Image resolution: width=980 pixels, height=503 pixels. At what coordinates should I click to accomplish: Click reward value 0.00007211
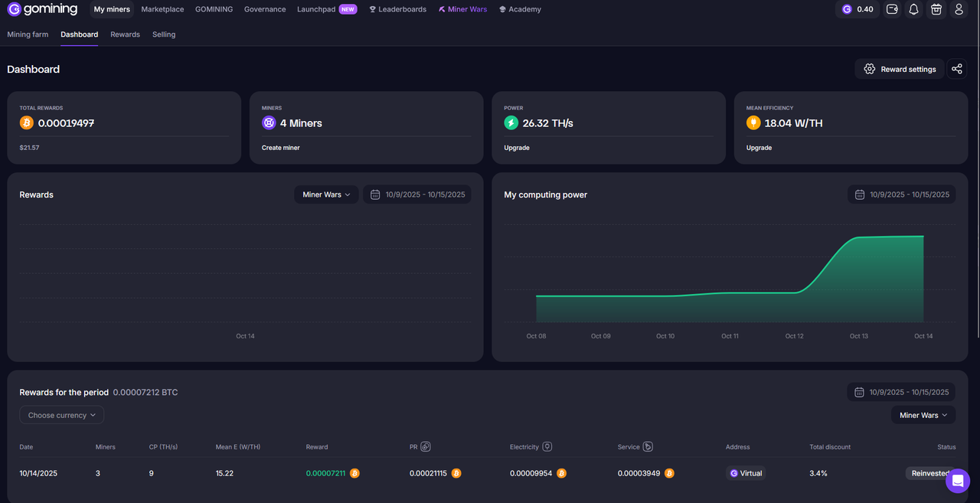(x=326, y=473)
